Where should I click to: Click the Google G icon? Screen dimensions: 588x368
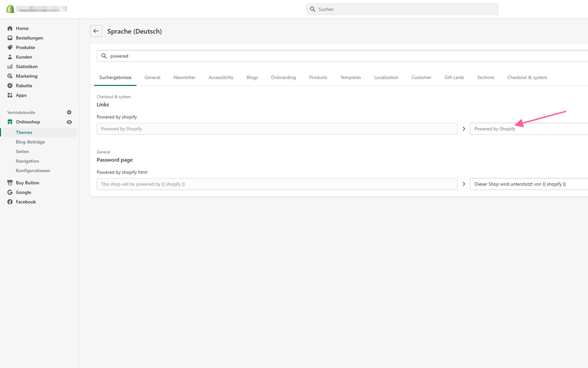click(10, 192)
